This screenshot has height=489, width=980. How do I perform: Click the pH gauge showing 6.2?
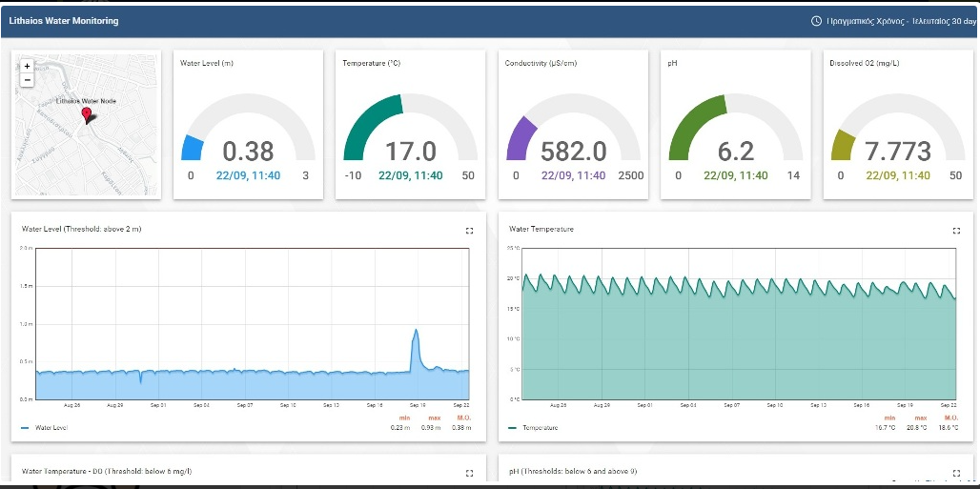[734, 151]
